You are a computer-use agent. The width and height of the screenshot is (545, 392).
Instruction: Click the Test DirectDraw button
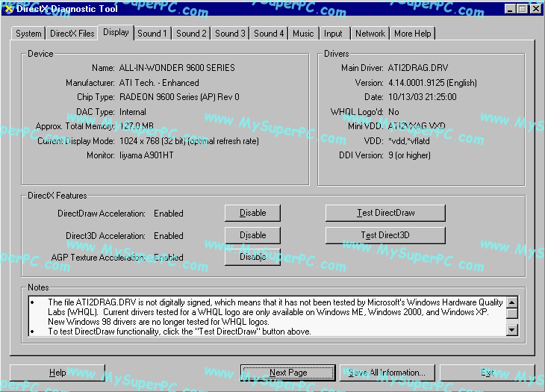coord(385,213)
